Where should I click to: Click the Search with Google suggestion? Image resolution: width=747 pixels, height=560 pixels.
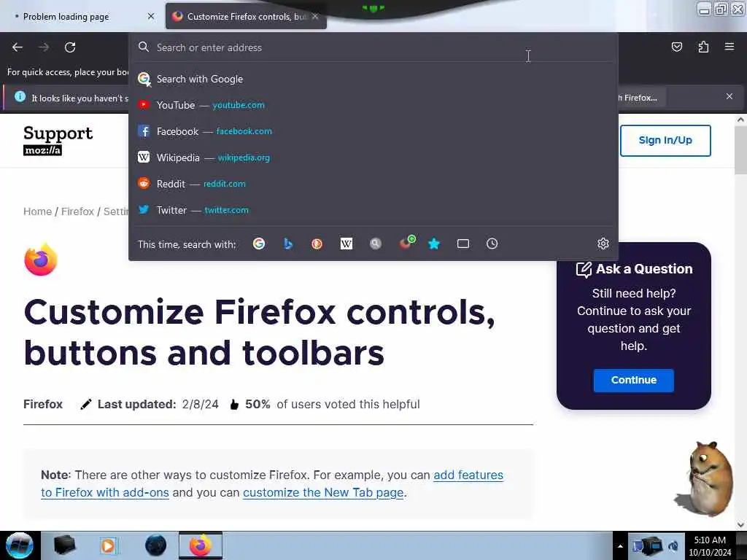point(373,79)
